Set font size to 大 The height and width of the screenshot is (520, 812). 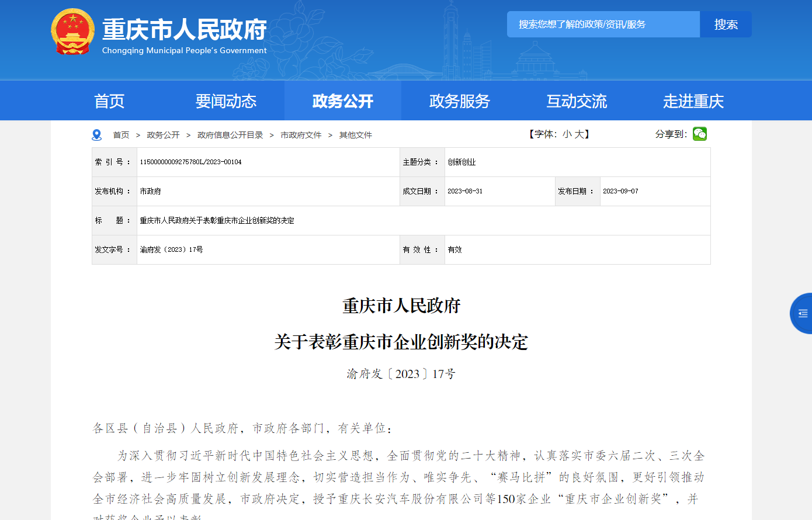click(579, 134)
